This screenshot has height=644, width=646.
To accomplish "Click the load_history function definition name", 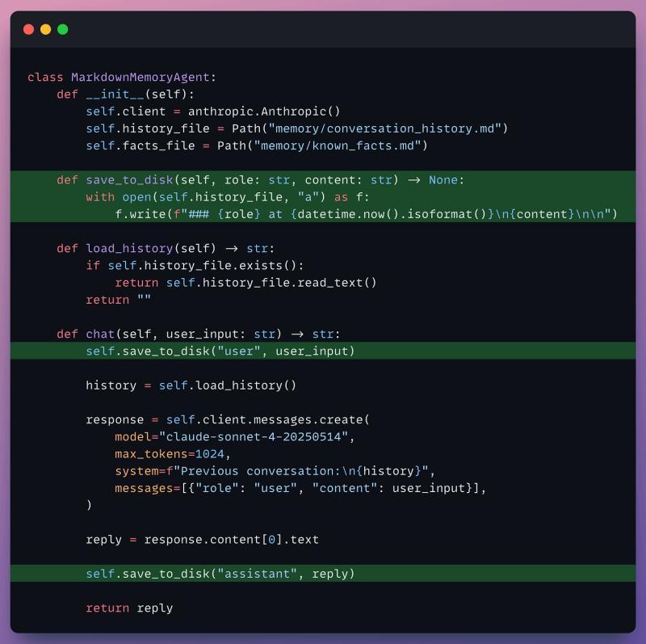I will tap(129, 249).
